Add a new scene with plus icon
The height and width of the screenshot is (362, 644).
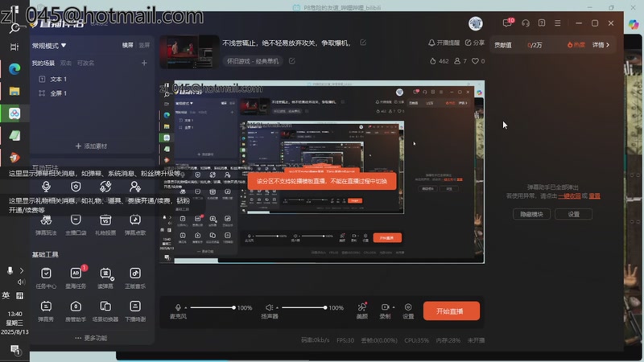tap(144, 63)
